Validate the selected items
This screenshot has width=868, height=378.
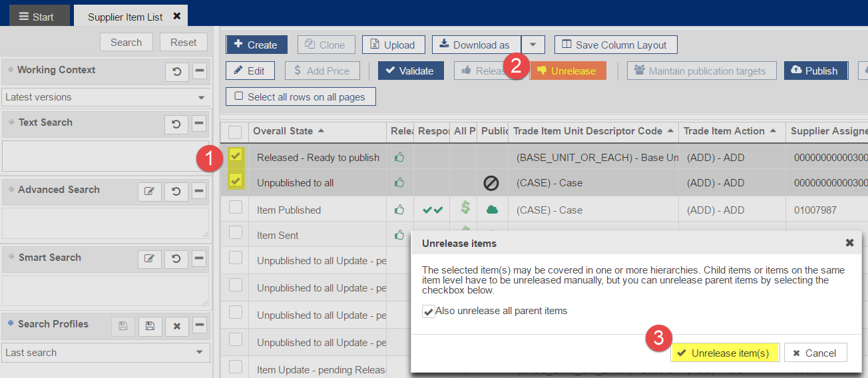tap(411, 71)
